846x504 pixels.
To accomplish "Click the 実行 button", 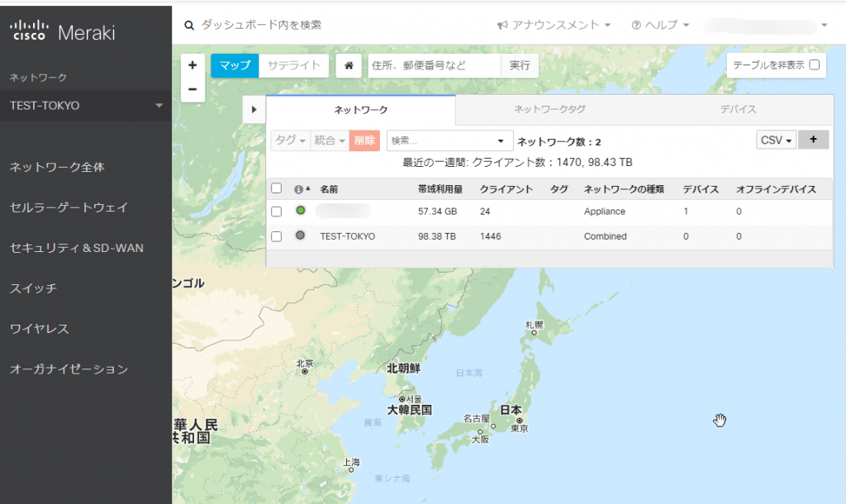I will (x=520, y=65).
